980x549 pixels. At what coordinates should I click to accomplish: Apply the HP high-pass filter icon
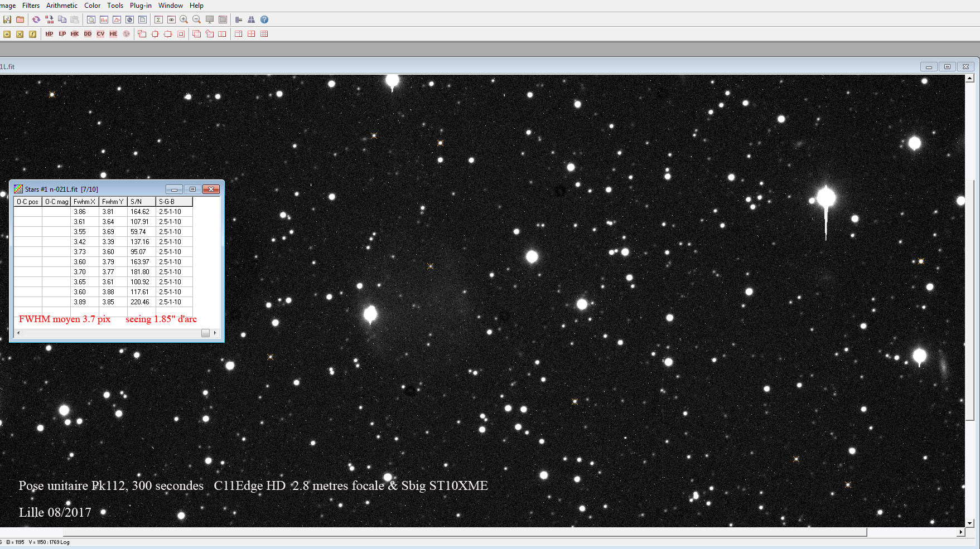[49, 34]
